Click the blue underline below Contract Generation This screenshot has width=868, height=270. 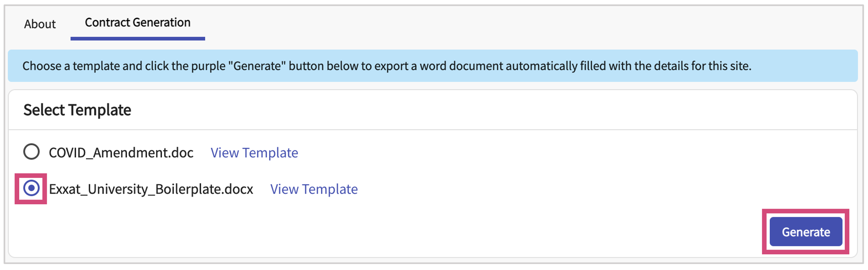[138, 39]
